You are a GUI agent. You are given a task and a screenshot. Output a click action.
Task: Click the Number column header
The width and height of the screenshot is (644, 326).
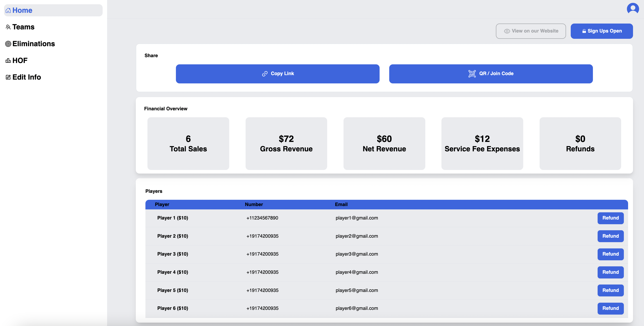coord(254,204)
